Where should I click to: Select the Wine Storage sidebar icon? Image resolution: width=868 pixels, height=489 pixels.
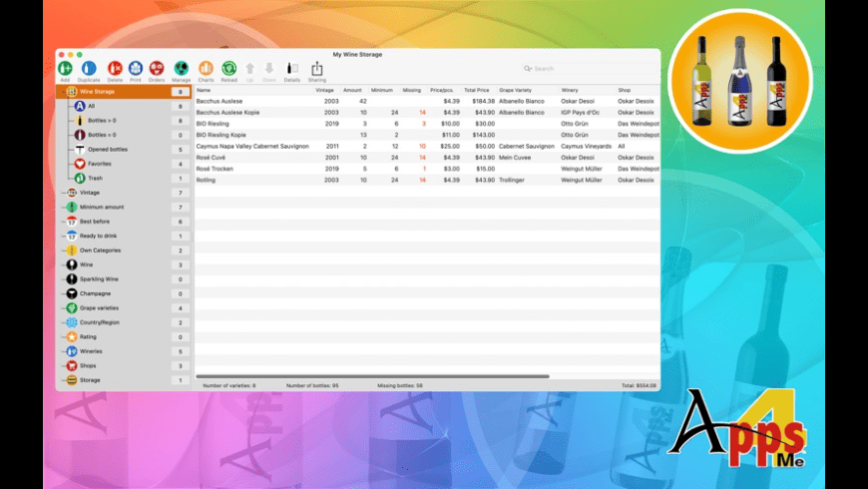72,92
